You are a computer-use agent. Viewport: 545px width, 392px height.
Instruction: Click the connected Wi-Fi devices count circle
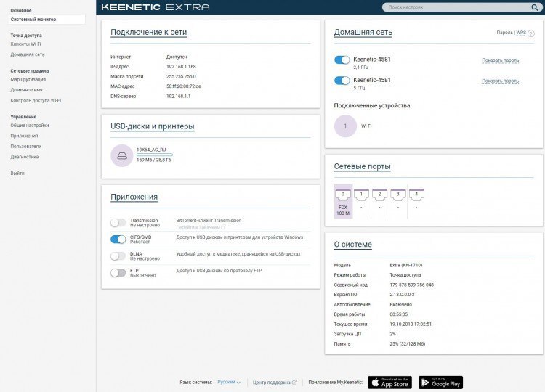[345, 126]
